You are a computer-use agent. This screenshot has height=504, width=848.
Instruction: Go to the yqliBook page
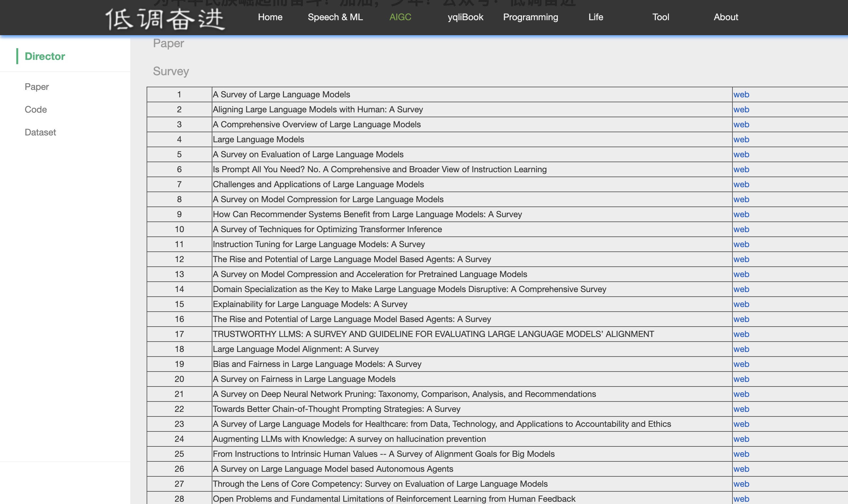coord(465,17)
